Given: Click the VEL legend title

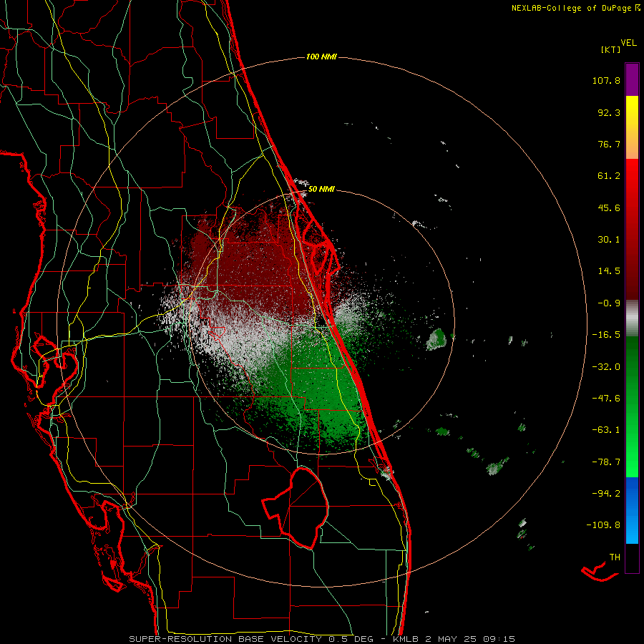Looking at the screenshot, I should (x=628, y=43).
